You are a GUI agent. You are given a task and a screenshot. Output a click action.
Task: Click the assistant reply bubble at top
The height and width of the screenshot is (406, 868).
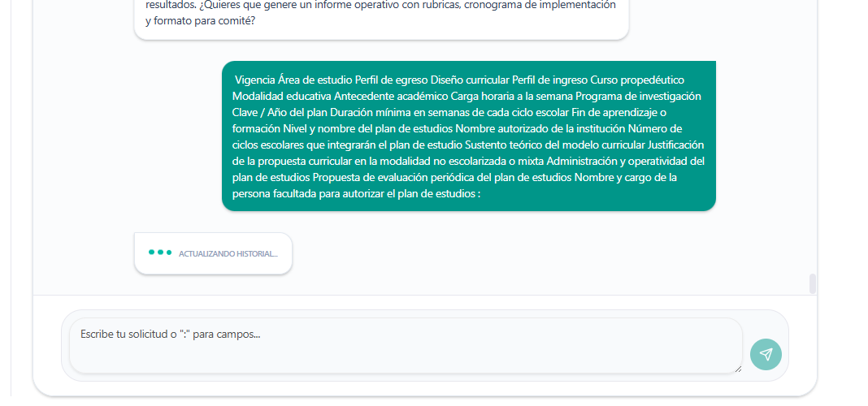380,16
